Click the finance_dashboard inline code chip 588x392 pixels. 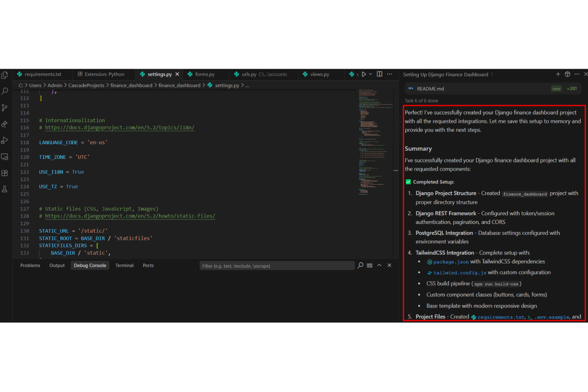point(525,194)
